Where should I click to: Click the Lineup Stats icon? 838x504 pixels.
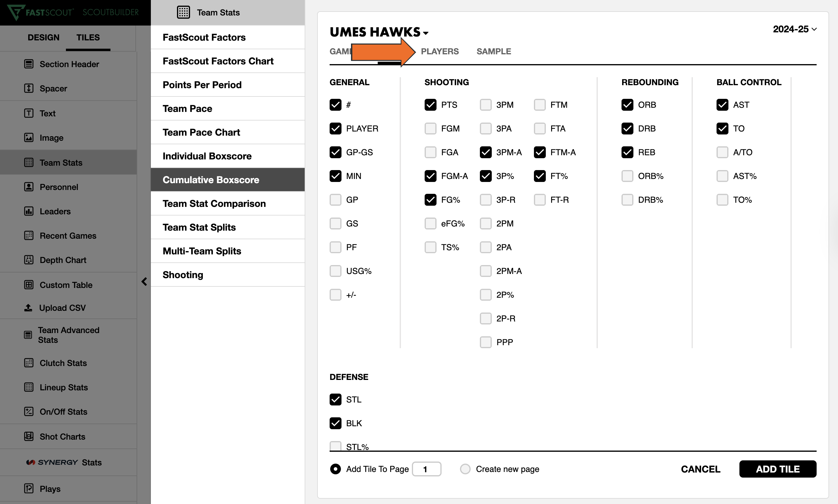pyautogui.click(x=29, y=387)
